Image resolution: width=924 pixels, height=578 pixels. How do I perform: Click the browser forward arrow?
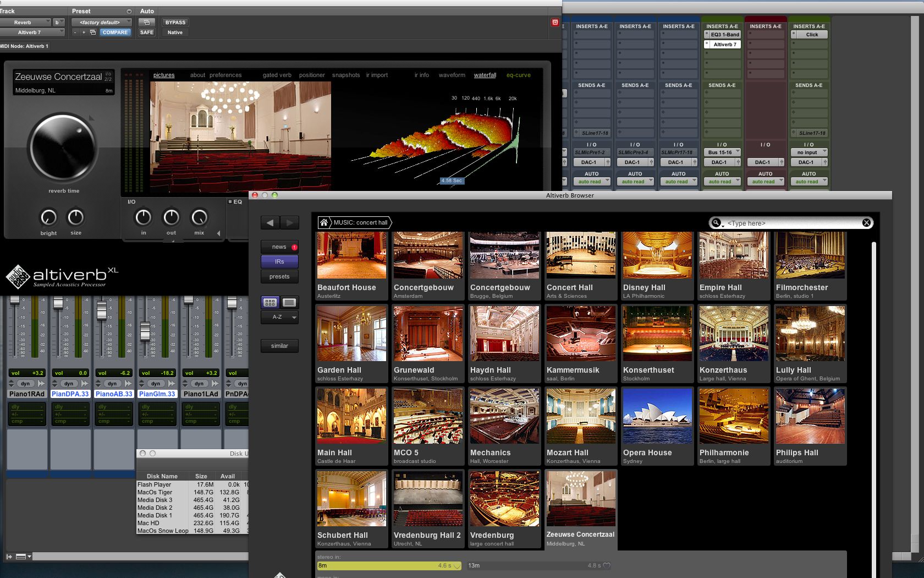[x=289, y=222]
